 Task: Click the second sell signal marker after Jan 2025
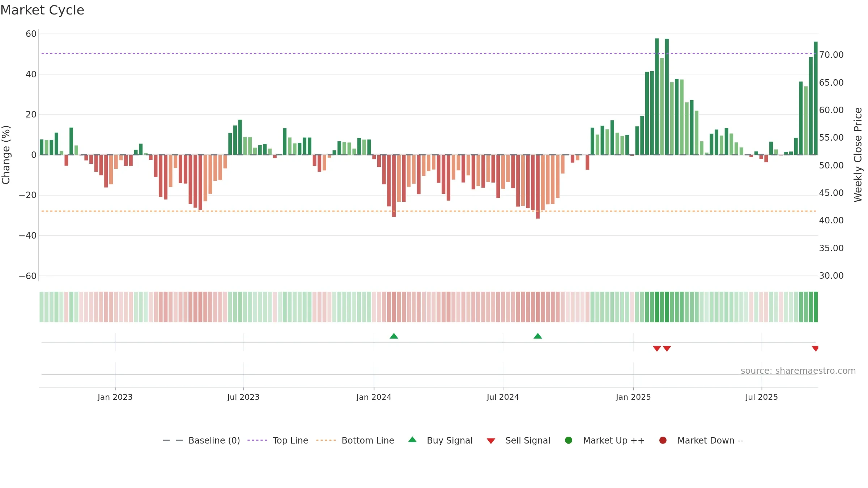[667, 348]
